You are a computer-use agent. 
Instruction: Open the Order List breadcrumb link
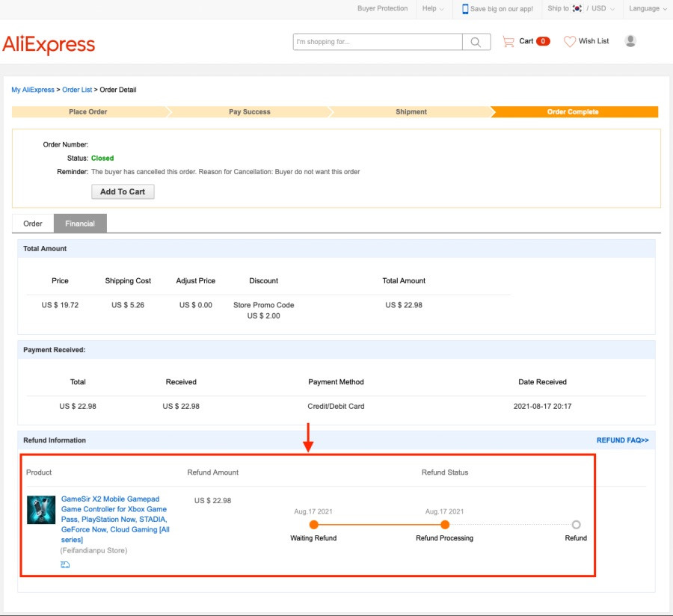click(x=77, y=90)
